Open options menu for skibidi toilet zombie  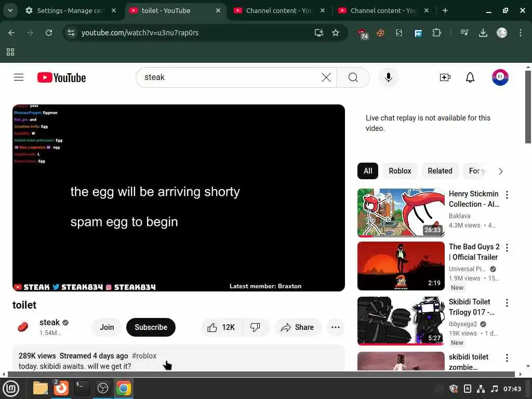click(x=507, y=358)
